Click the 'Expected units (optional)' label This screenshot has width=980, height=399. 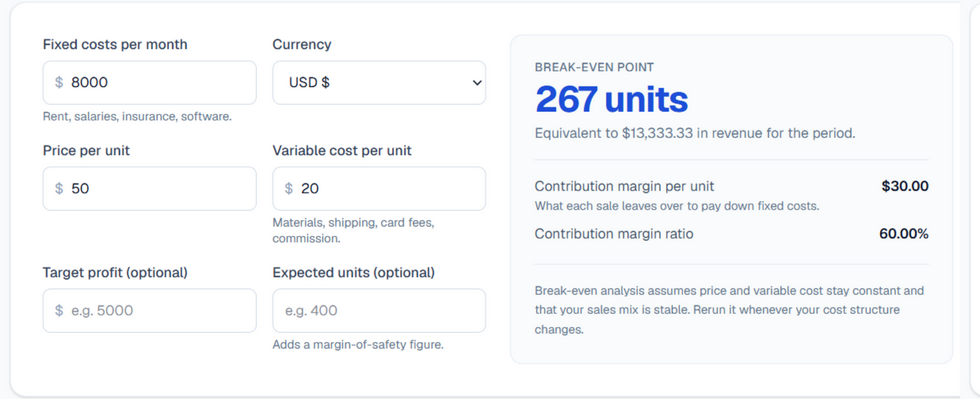click(x=354, y=273)
